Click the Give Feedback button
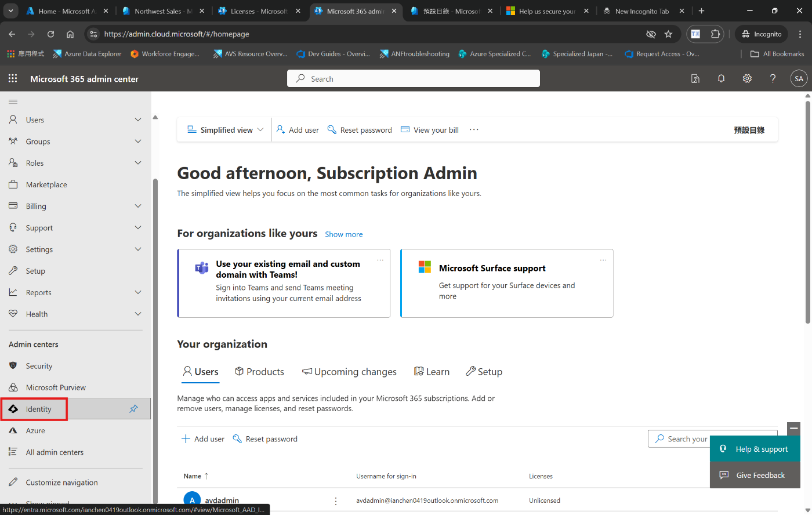Image resolution: width=812 pixels, height=515 pixels. 755,475
